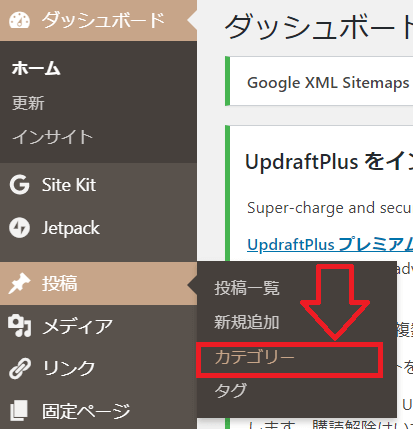The width and height of the screenshot is (413, 429).
Task: Click the 投稿 pushpin icon
Action: click(x=19, y=283)
